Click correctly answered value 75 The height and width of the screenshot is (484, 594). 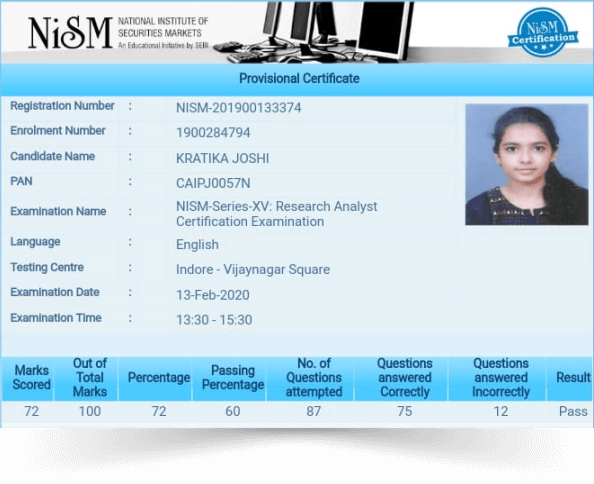point(405,411)
